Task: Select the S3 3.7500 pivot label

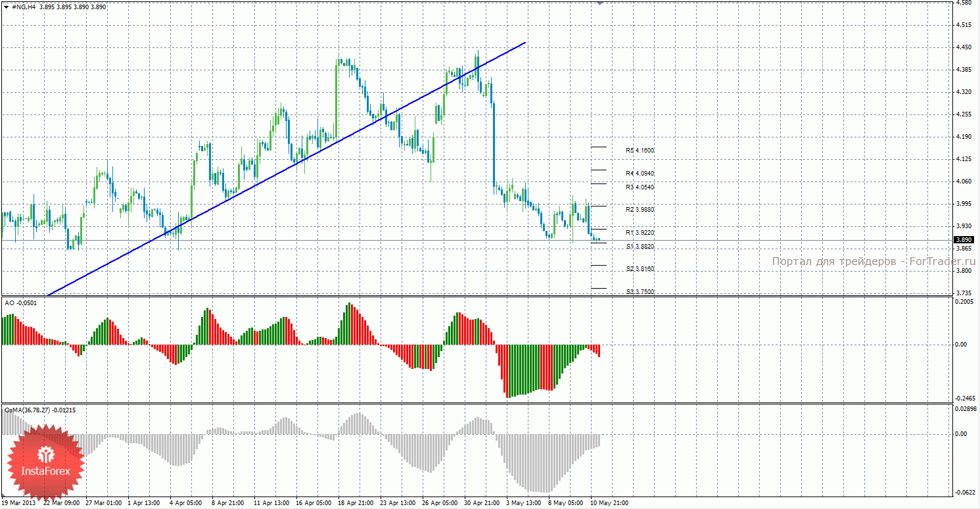Action: click(640, 292)
